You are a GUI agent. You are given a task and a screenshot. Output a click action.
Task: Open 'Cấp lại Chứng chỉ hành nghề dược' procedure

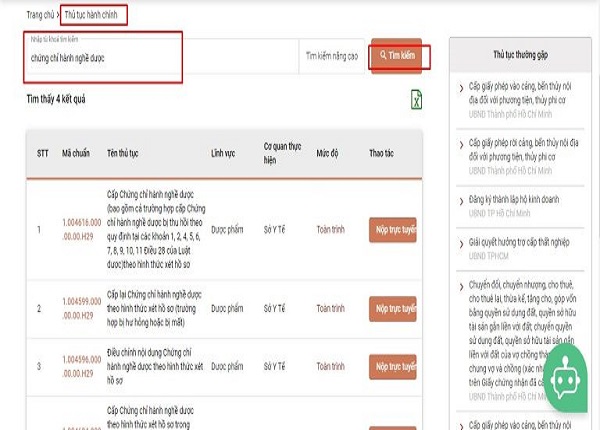[154, 308]
